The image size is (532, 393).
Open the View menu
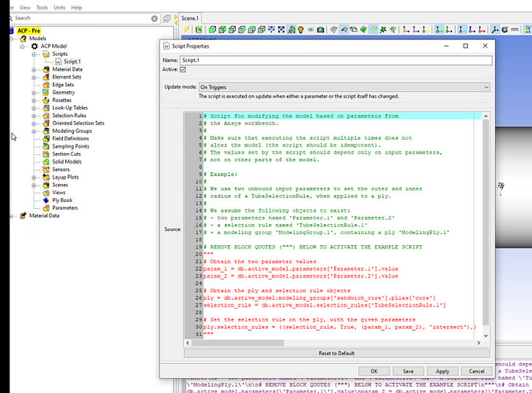coord(25,7)
